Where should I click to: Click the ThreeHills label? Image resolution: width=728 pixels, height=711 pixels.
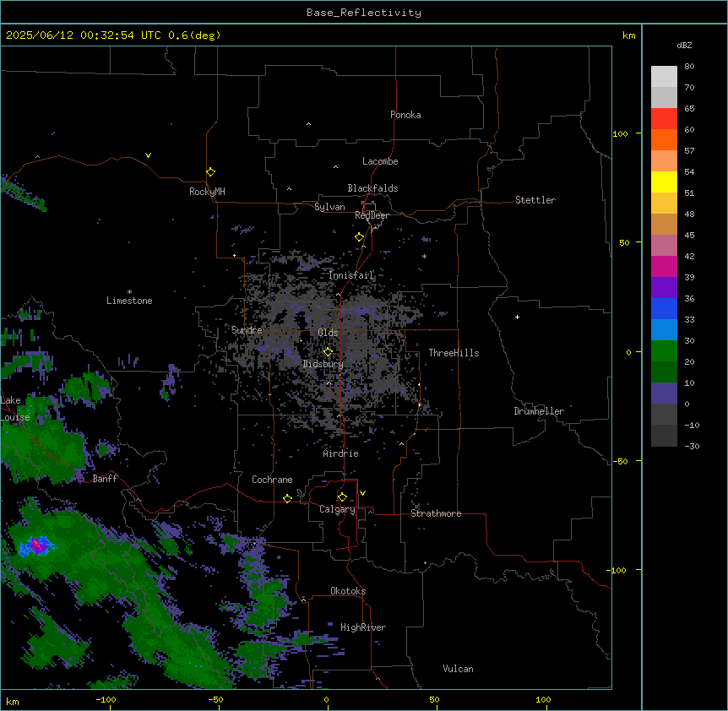click(x=454, y=353)
